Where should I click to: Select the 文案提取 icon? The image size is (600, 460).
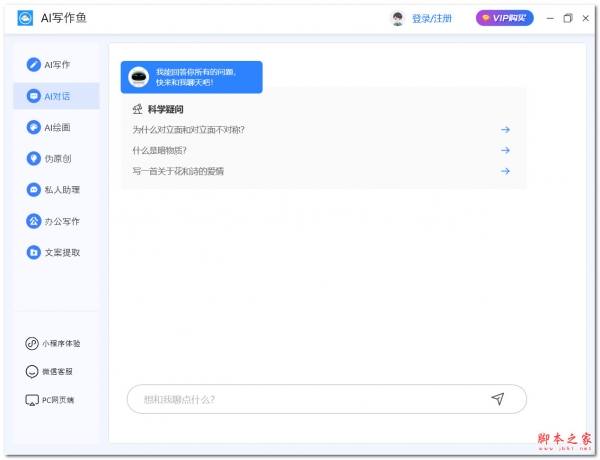(x=33, y=252)
